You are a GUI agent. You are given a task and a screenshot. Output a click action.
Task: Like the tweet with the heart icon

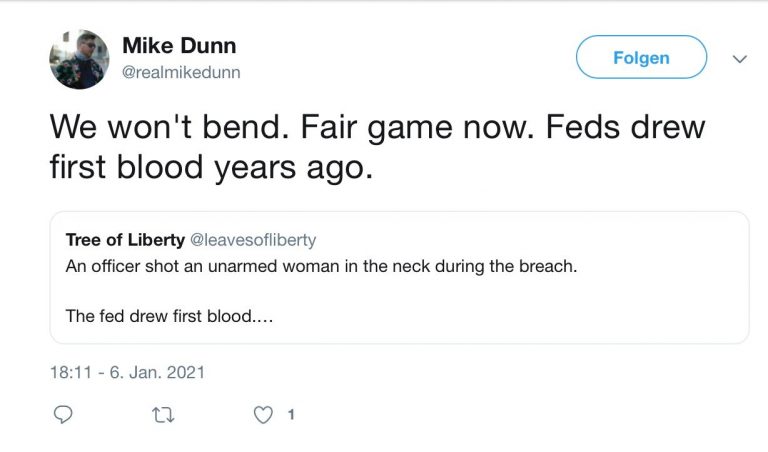click(x=262, y=414)
